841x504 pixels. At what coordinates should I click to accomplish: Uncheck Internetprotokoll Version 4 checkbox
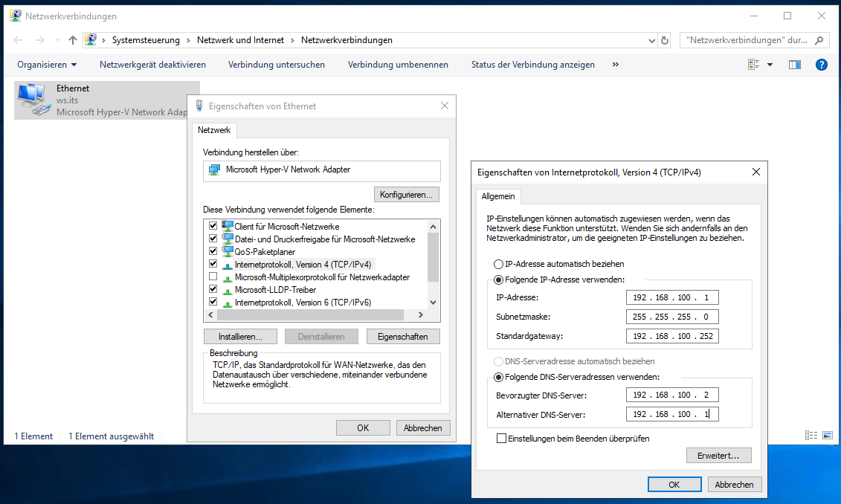coord(213,264)
